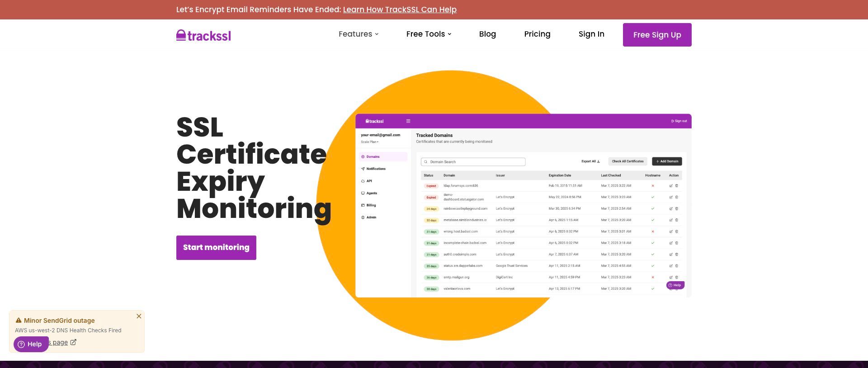The image size is (868, 368).
Task: Click the Expired badge for ldap.forumsys.com:636
Action: pos(431,186)
